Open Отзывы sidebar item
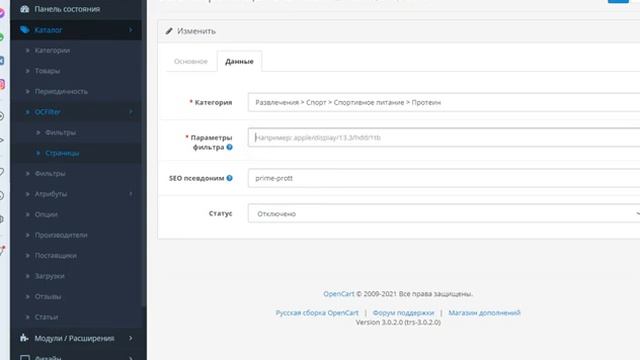Viewport: 640px width, 360px height. tap(48, 296)
